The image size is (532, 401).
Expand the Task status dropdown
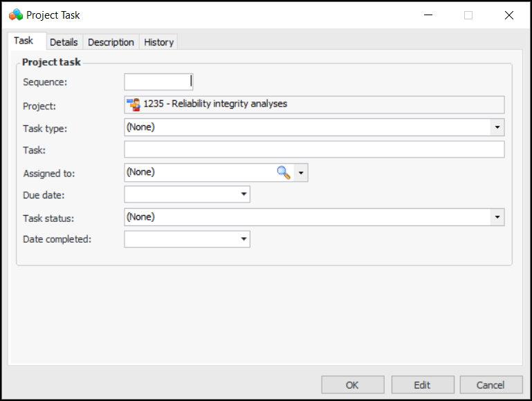point(497,217)
